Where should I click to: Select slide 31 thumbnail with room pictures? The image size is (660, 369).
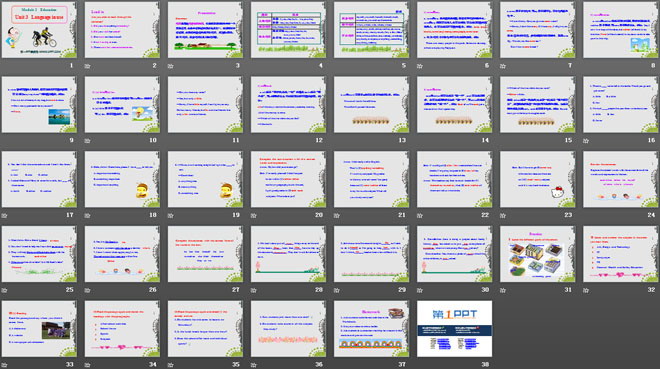pyautogui.click(x=538, y=254)
